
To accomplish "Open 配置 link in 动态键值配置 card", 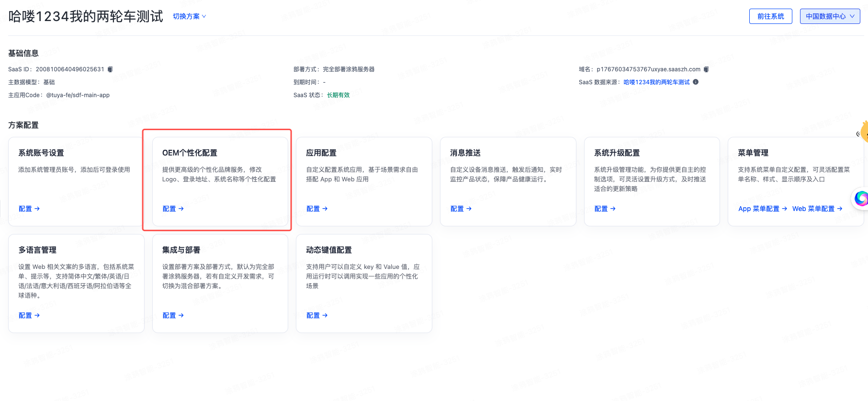I will click(317, 315).
